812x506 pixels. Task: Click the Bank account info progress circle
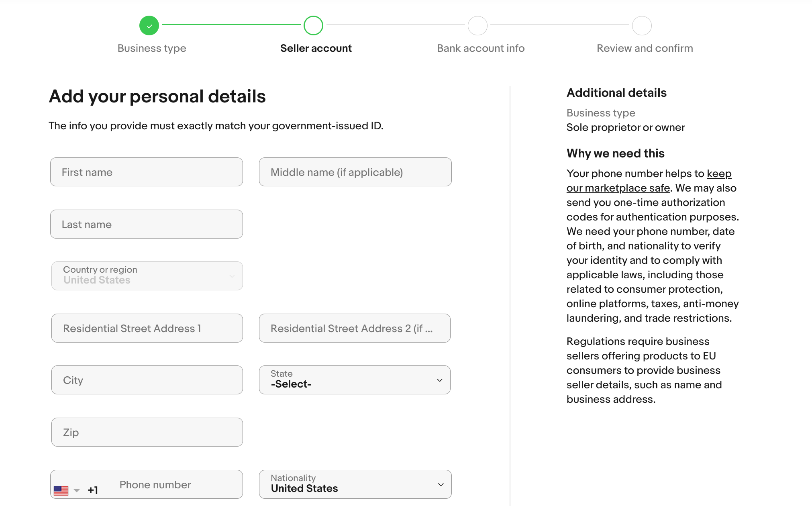(477, 25)
